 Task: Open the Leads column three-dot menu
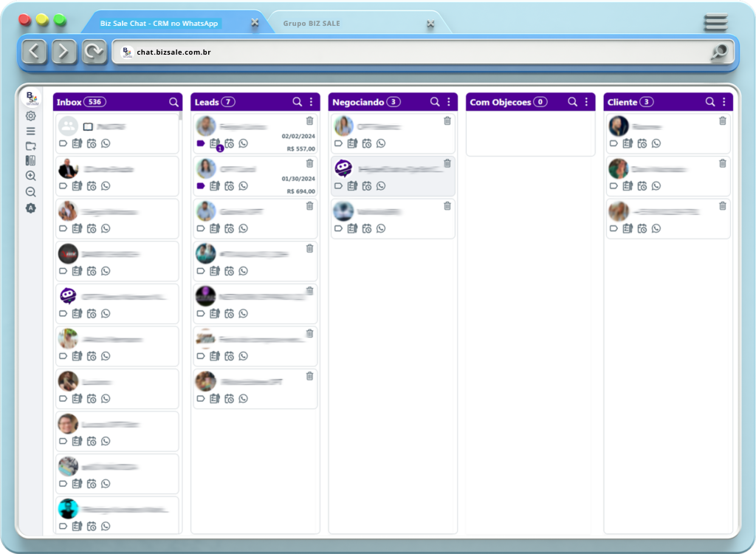[x=311, y=102]
